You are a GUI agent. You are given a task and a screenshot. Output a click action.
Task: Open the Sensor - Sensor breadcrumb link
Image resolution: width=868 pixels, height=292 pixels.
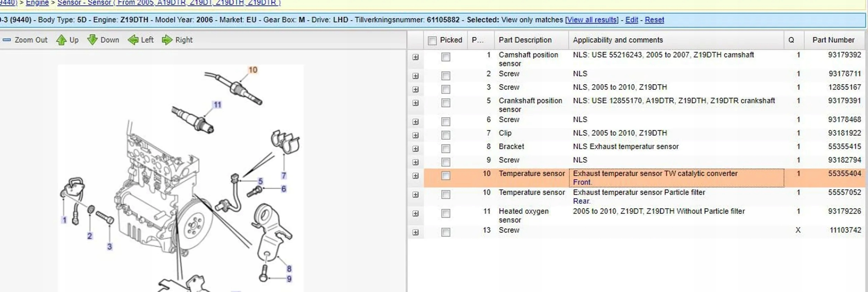click(x=169, y=3)
